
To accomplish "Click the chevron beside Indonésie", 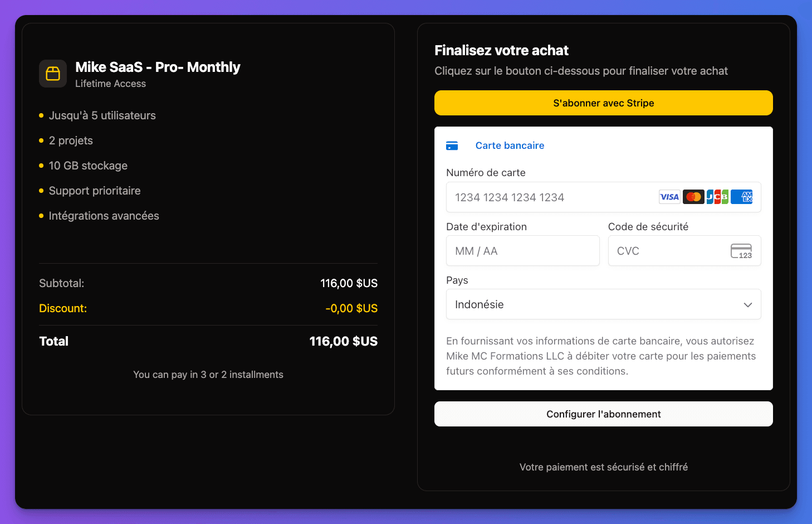I will coord(748,304).
